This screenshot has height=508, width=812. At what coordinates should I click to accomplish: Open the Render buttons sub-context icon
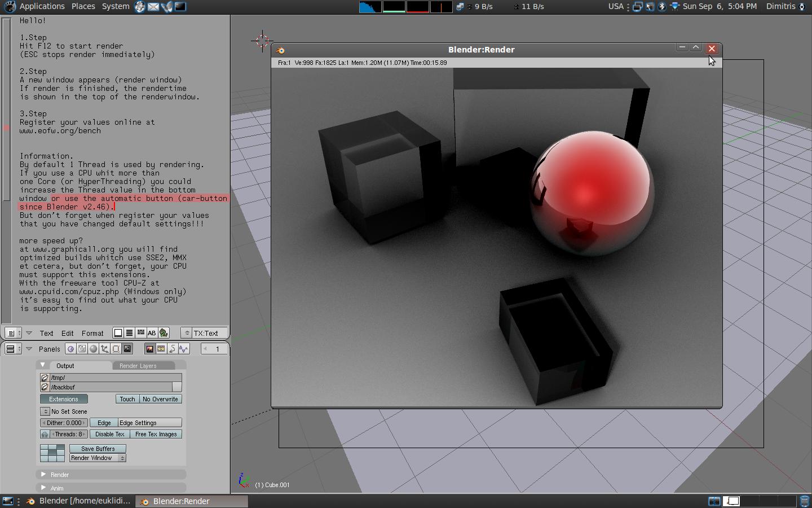149,349
